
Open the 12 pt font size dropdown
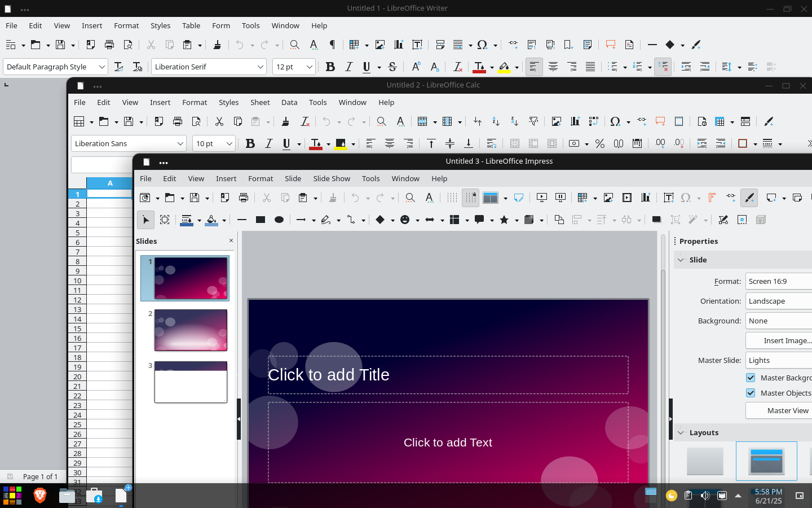point(309,67)
